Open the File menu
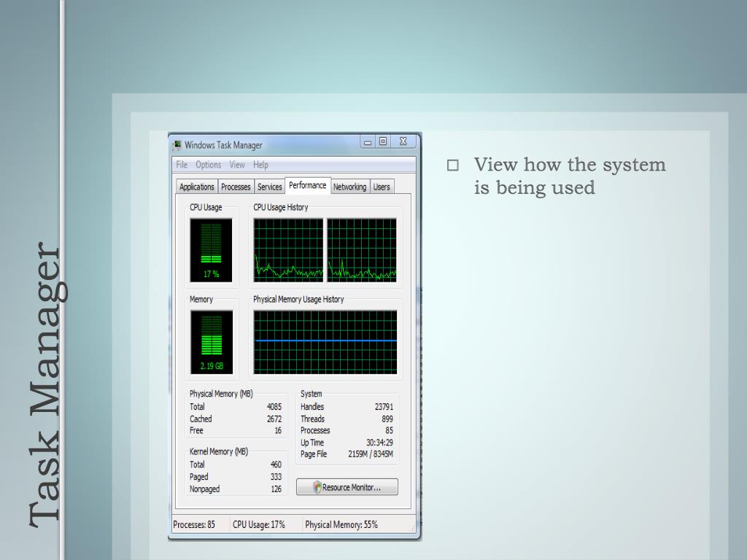This screenshot has width=747, height=560. tap(182, 165)
